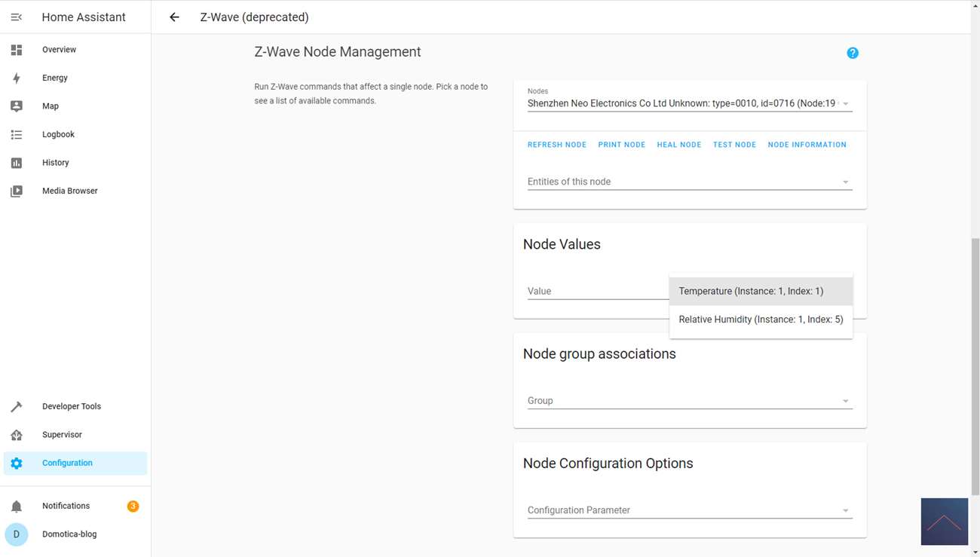Click the HEAL NODE button
This screenshot has width=980, height=557.
pyautogui.click(x=678, y=145)
